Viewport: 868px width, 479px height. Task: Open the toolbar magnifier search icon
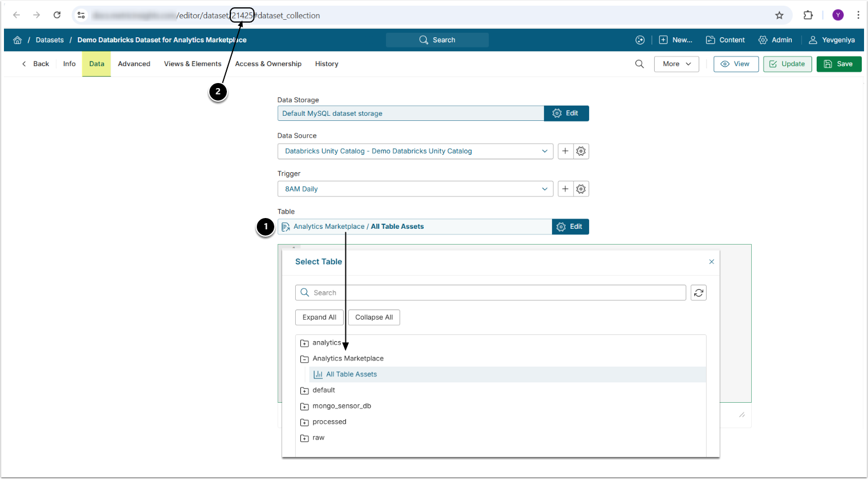click(639, 64)
